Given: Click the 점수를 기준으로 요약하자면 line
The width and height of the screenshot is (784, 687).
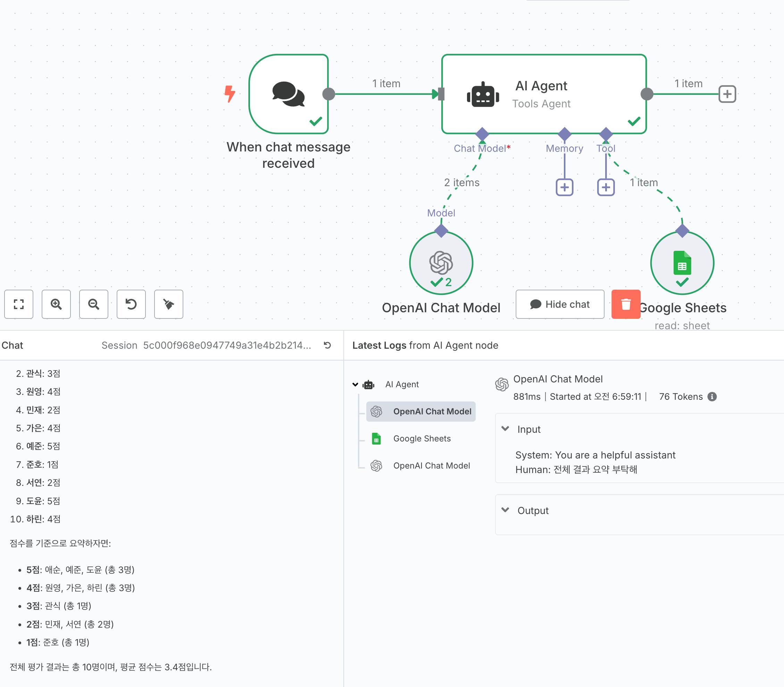Looking at the screenshot, I should click(x=60, y=543).
